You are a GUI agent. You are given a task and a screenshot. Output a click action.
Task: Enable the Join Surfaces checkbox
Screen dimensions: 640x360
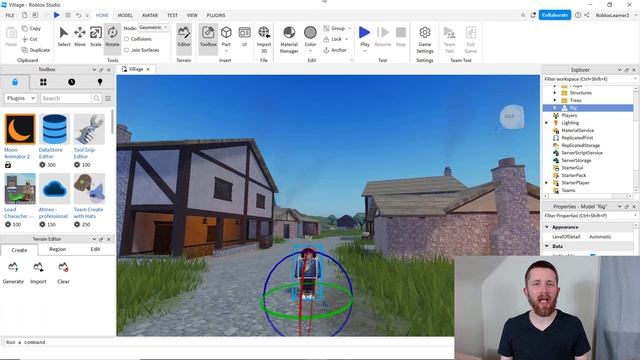tap(127, 50)
